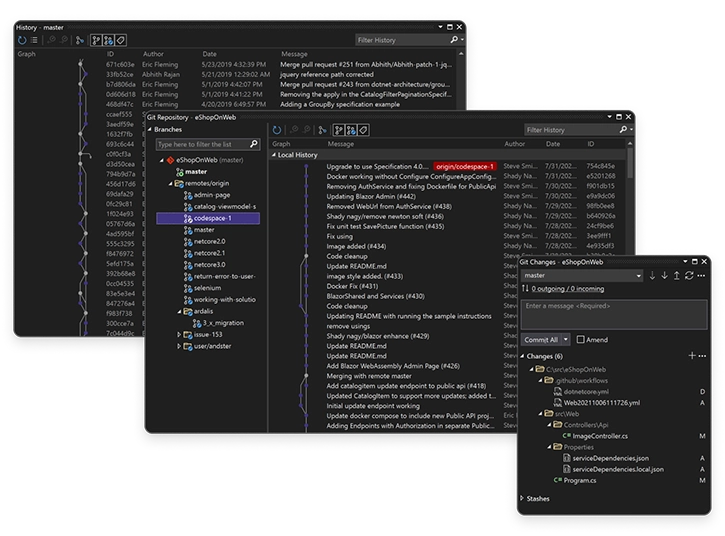
Task: Click the Commit All button
Action: pyautogui.click(x=541, y=339)
